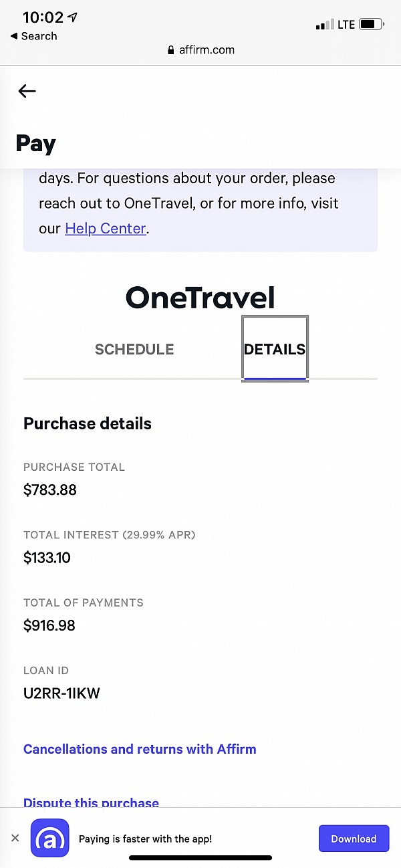401x868 pixels.
Task: Select the DETAILS tab
Action: pyautogui.click(x=275, y=349)
